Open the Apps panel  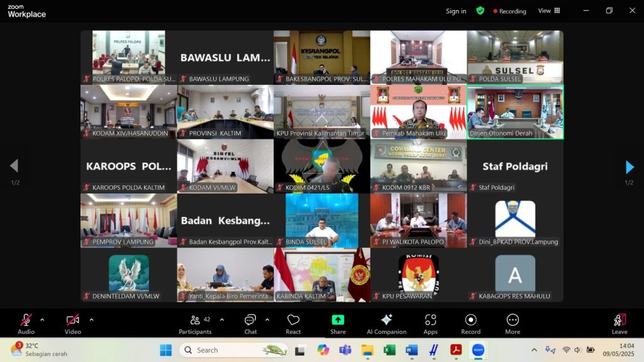tap(430, 324)
